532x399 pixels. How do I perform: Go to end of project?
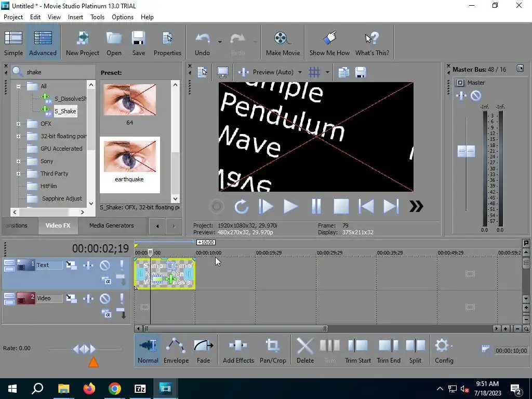coord(391,206)
